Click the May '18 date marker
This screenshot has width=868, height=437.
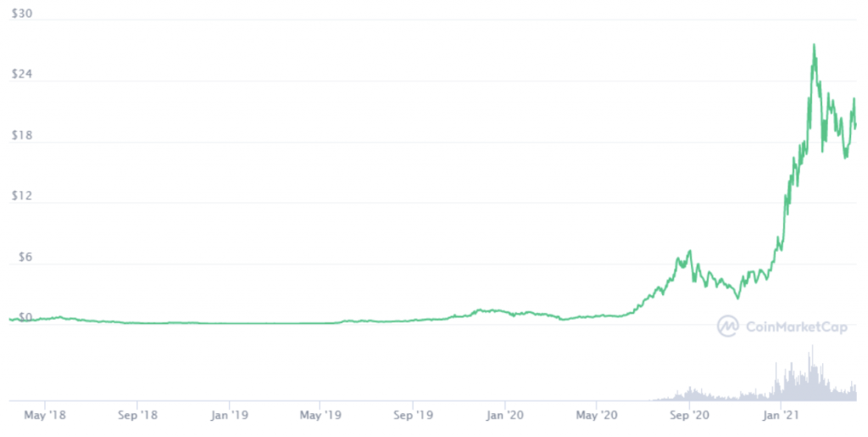coord(45,415)
